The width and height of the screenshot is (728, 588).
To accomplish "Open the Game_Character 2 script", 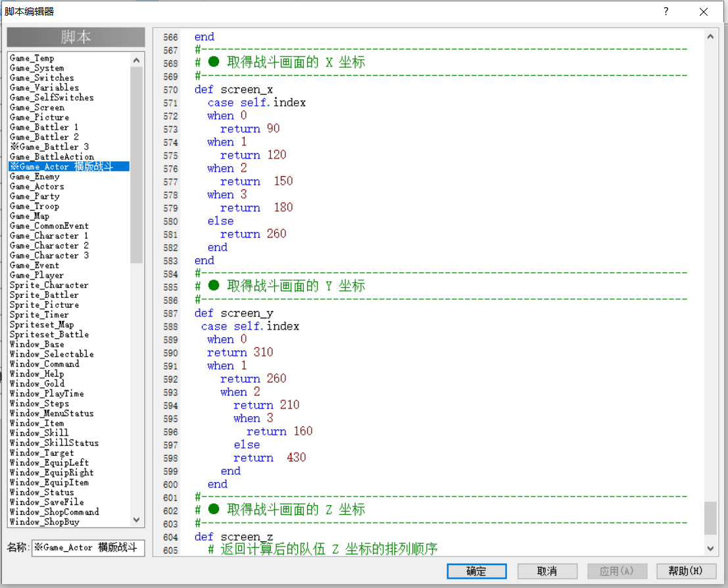I will coord(49,245).
